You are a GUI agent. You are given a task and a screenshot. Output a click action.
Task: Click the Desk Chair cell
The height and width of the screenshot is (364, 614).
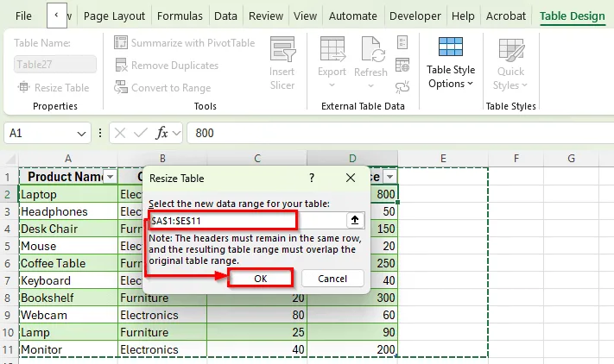click(68, 229)
